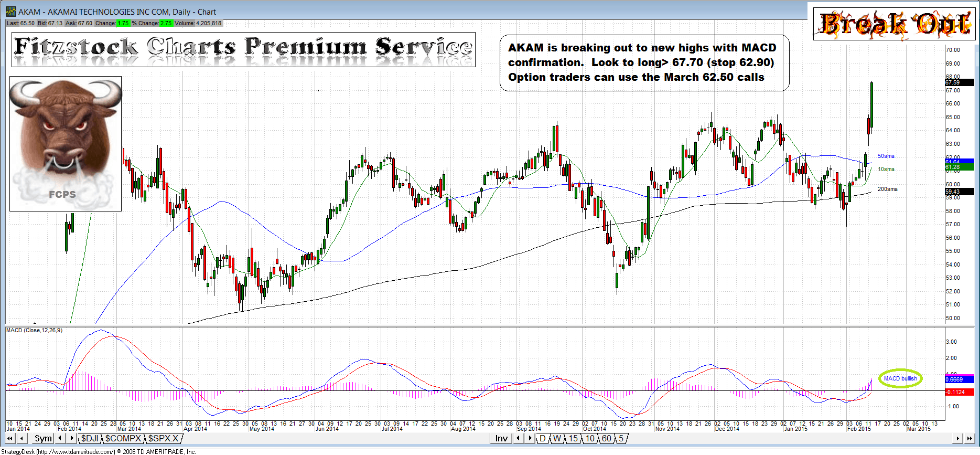Screen dimensions: 980x455
Task: Click single right arrow at bottom-right corner
Action: (958, 438)
